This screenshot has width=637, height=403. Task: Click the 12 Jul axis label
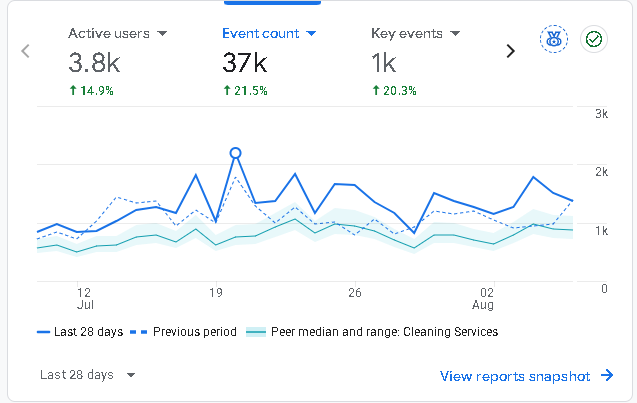coord(84,299)
